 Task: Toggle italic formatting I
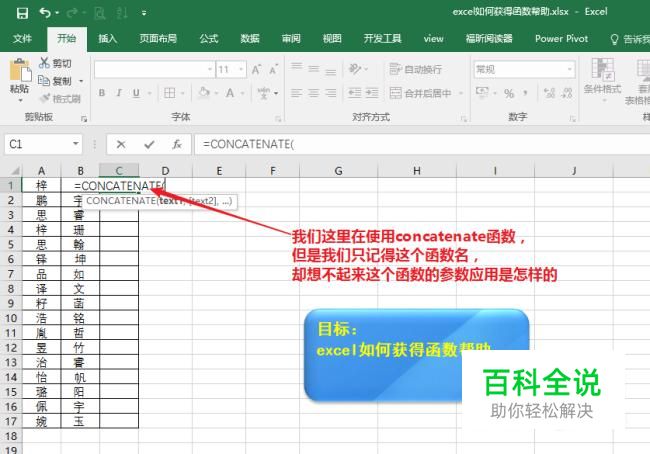click(x=119, y=93)
